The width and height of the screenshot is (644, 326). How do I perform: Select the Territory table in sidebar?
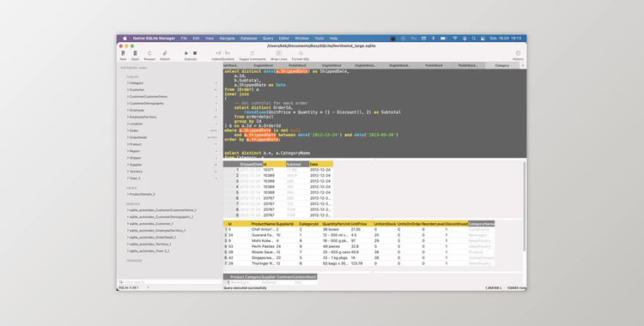pyautogui.click(x=136, y=172)
